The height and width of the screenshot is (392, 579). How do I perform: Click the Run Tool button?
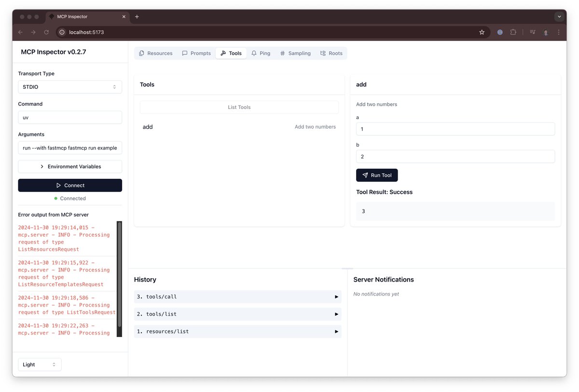(x=377, y=175)
